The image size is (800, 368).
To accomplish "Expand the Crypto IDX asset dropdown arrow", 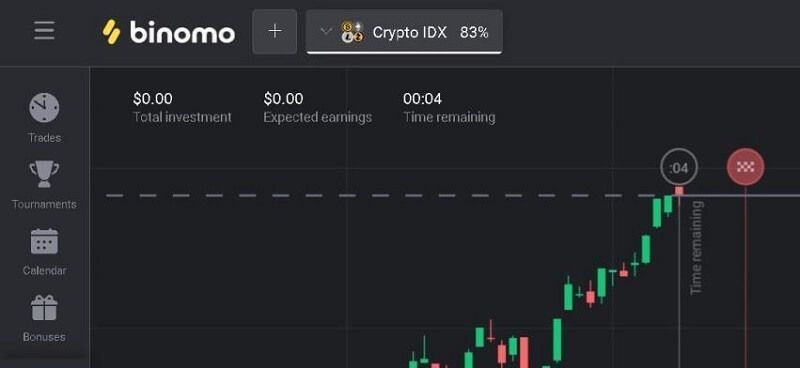I will (x=326, y=31).
